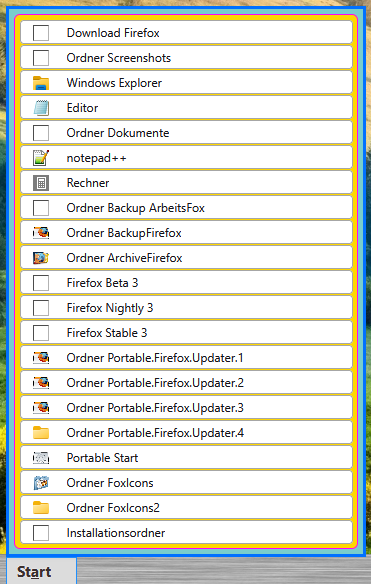Open the Installationsordner entry
This screenshot has width=371, height=584.
(186, 532)
